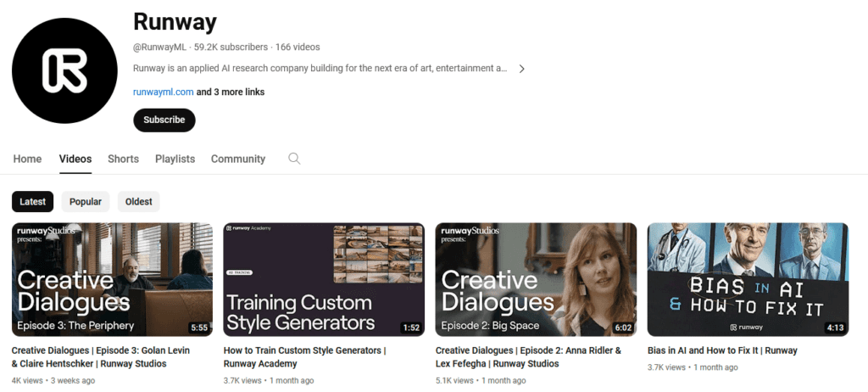Image resolution: width=868 pixels, height=392 pixels.
Task: Open the 'and 3 more links' text
Action: [231, 92]
